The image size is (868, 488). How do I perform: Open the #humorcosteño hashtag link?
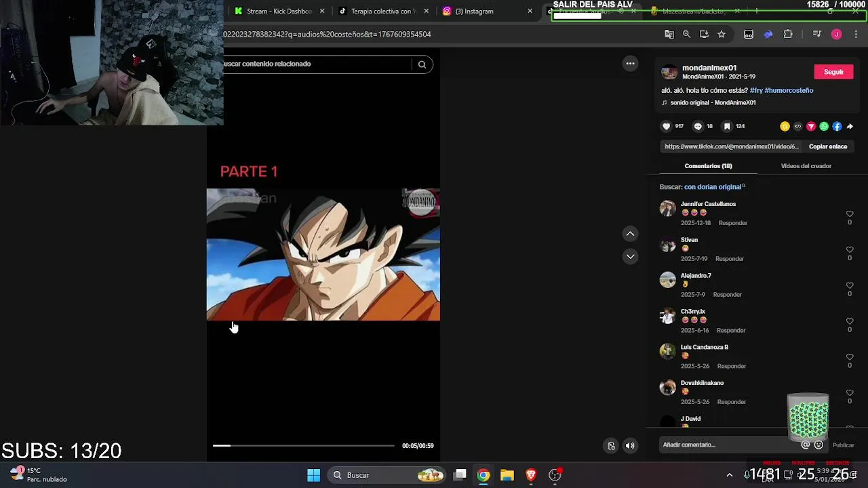tap(789, 90)
